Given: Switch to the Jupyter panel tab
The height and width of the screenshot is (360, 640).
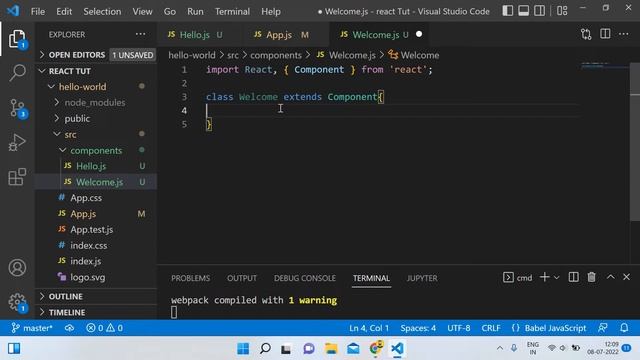Looking at the screenshot, I should (x=422, y=278).
